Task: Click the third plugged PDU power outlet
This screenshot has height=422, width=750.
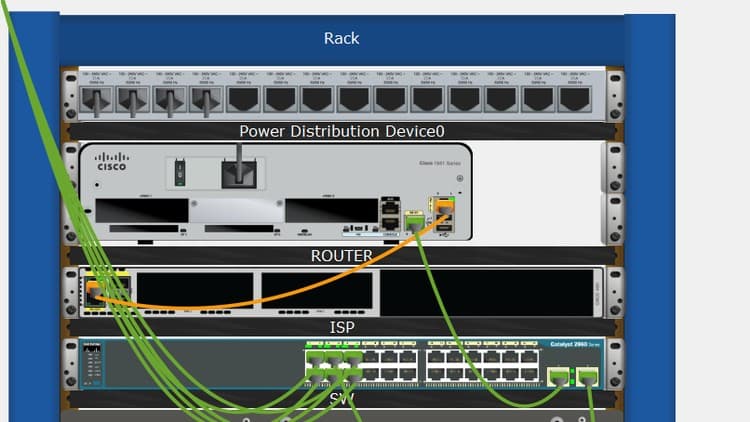Action: (170, 100)
